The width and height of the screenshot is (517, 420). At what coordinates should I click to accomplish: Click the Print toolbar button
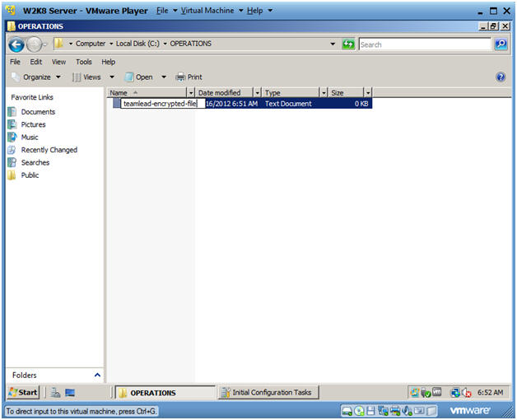point(189,77)
